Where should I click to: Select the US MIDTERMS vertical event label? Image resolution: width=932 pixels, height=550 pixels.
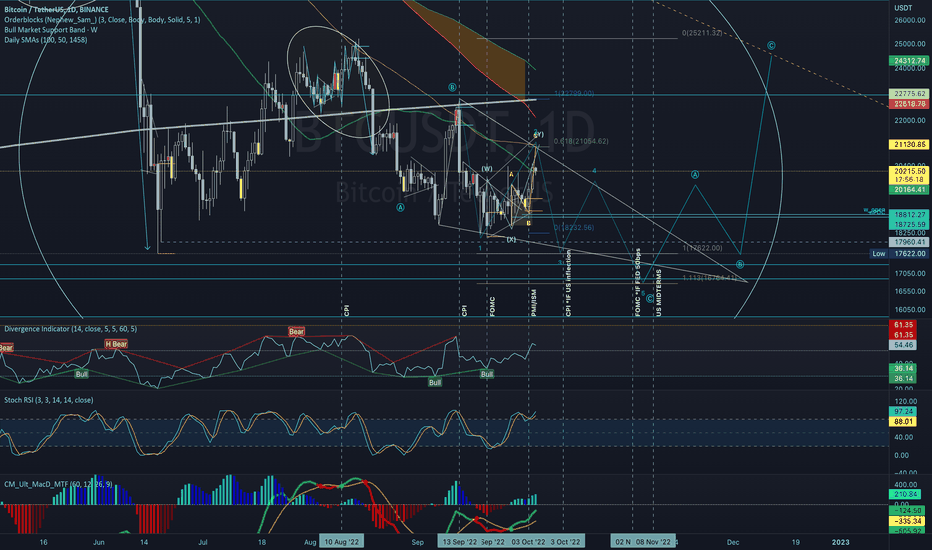(x=659, y=291)
